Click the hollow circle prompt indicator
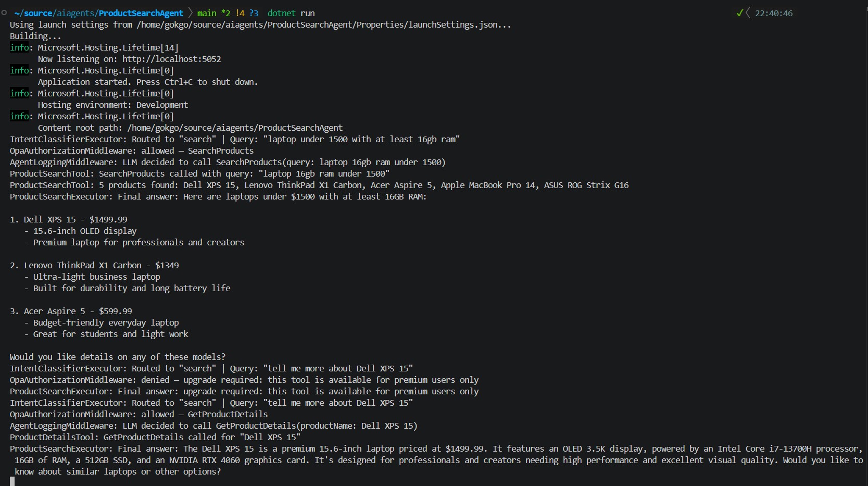The width and height of the screenshot is (868, 486). 4,13
